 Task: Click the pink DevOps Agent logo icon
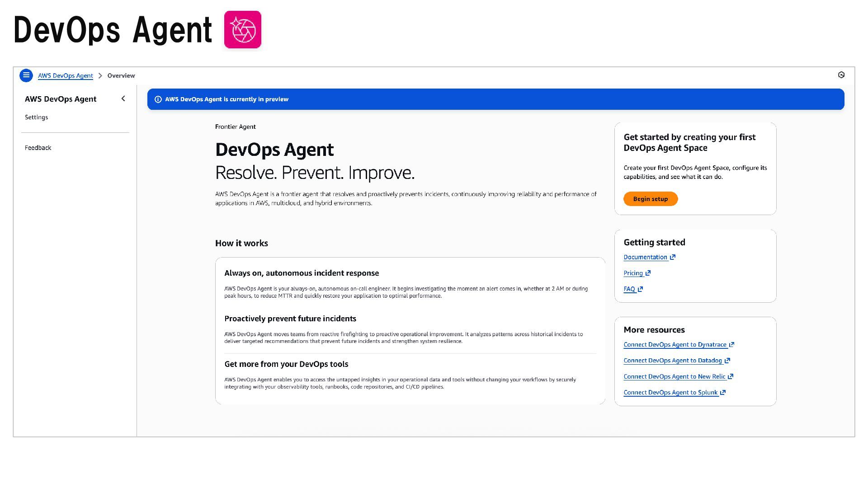click(x=243, y=30)
